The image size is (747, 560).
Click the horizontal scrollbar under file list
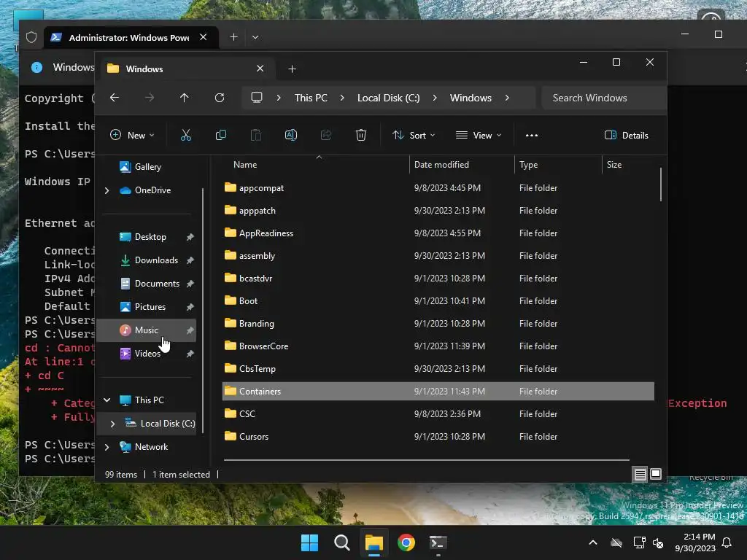coord(426,460)
